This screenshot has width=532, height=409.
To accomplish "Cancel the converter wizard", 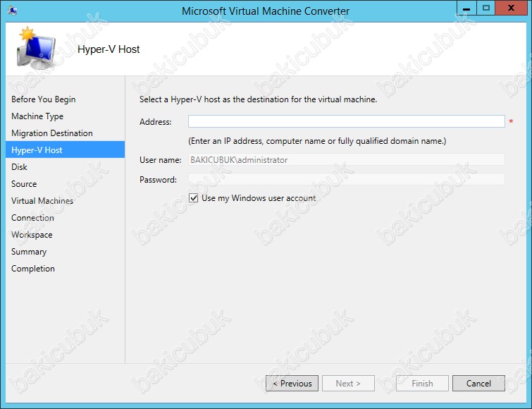I will [478, 383].
